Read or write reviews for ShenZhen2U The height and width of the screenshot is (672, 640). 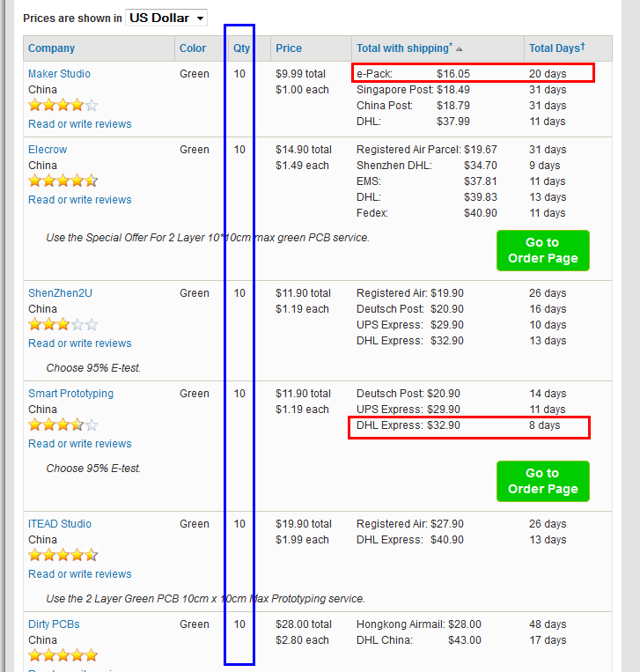80,343
